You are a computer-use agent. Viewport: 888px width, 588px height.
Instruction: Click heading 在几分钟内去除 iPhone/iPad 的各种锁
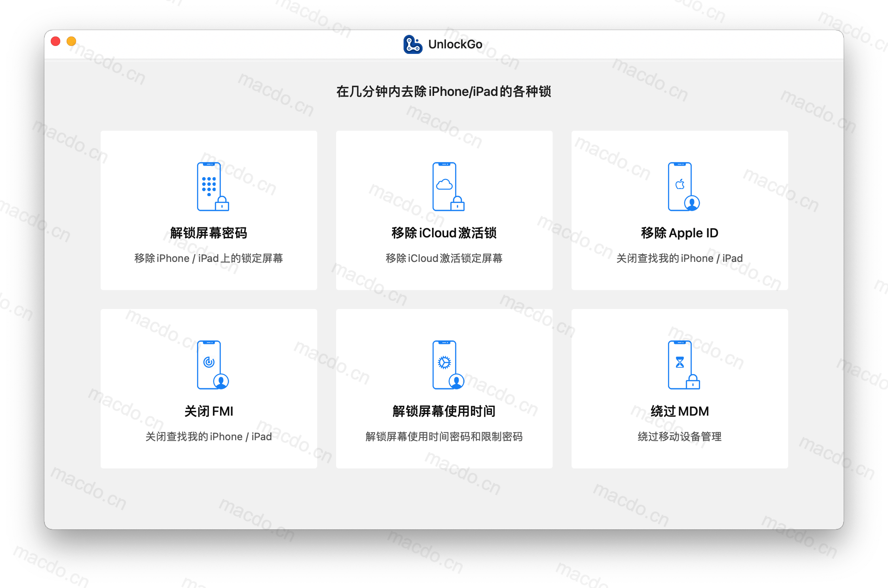tap(444, 92)
